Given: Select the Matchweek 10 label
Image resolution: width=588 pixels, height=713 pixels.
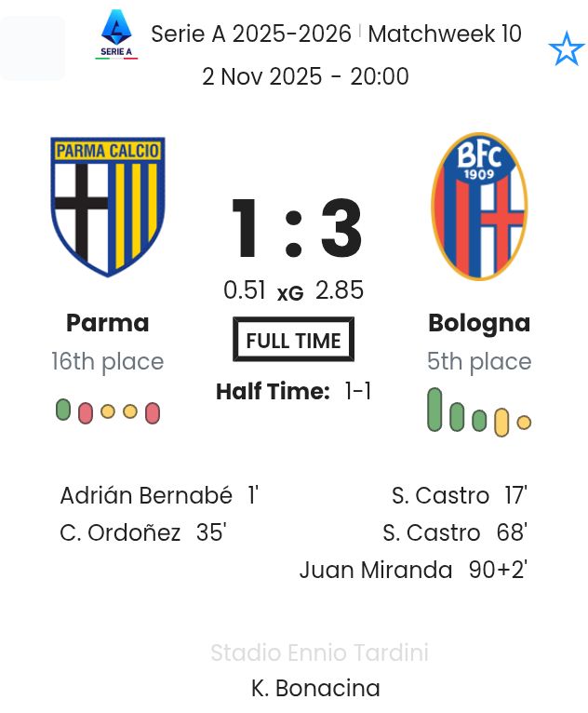Looking at the screenshot, I should coord(445,34).
